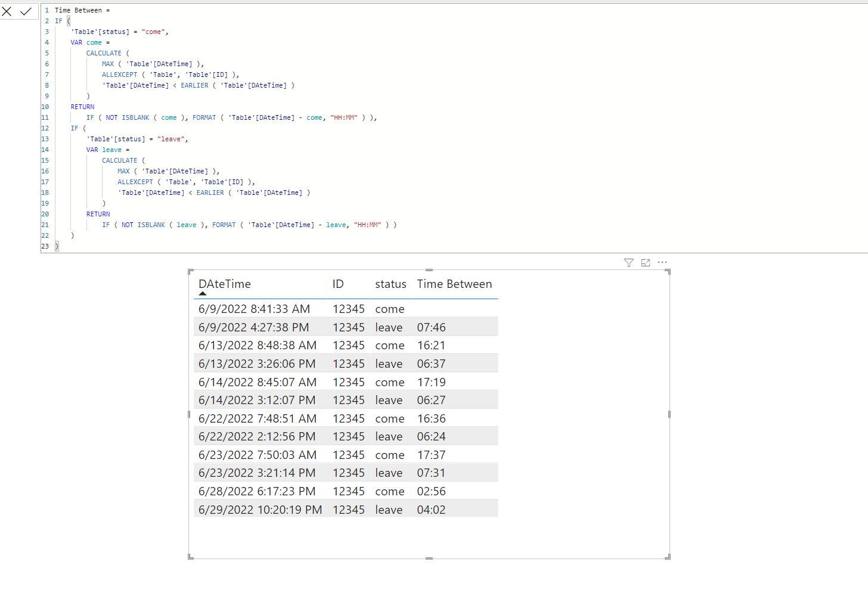Open focus mode for the table visual
The image size is (868, 602).
(x=646, y=263)
